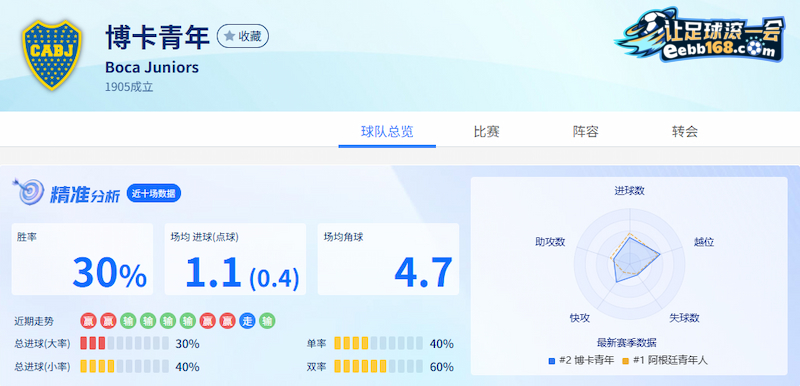Viewport: 800px width, 386px height.
Task: Click the 失球数 radar axis label
Action: (684, 318)
